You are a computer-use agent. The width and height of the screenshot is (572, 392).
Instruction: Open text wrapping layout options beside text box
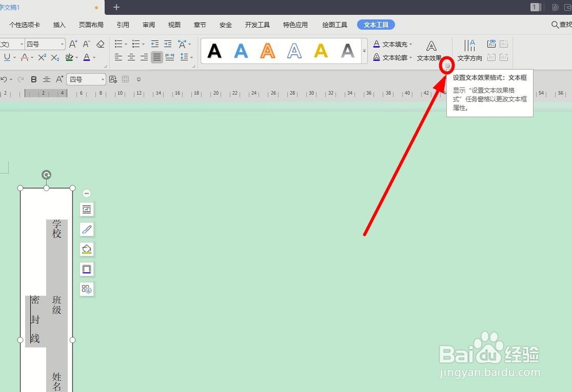coord(87,209)
